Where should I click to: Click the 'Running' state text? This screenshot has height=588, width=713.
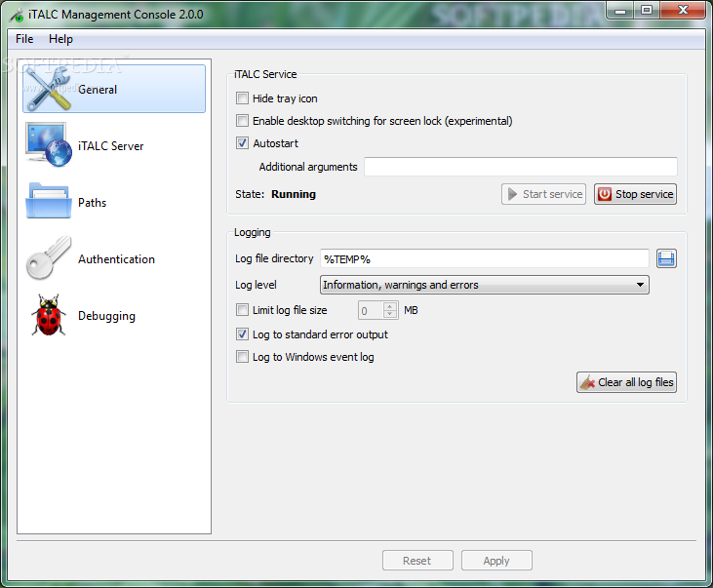pos(294,194)
